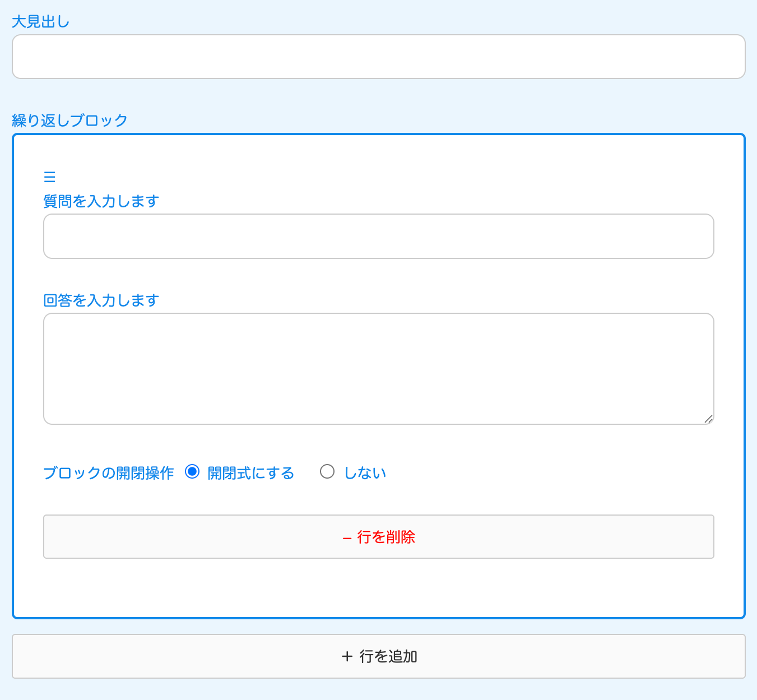Viewport: 757px width, 700px height.
Task: Click the 開閉式にする label text
Action: point(250,473)
